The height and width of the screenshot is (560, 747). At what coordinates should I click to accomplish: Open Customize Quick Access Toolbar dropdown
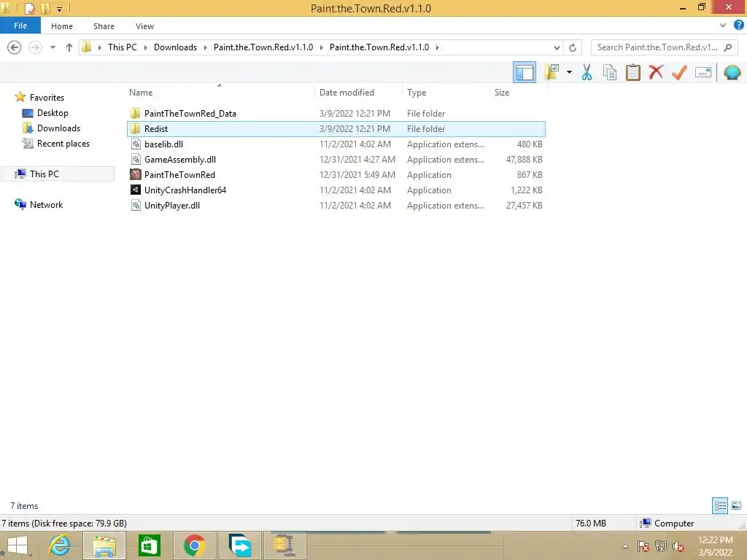tap(59, 9)
